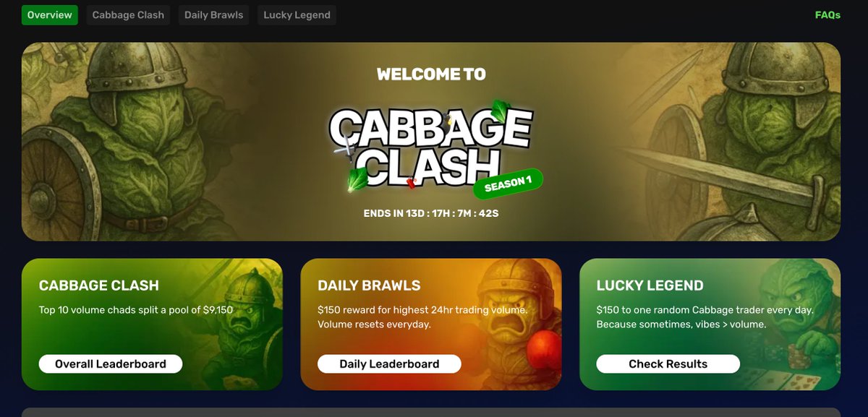Open the FAQs link

coord(827,15)
